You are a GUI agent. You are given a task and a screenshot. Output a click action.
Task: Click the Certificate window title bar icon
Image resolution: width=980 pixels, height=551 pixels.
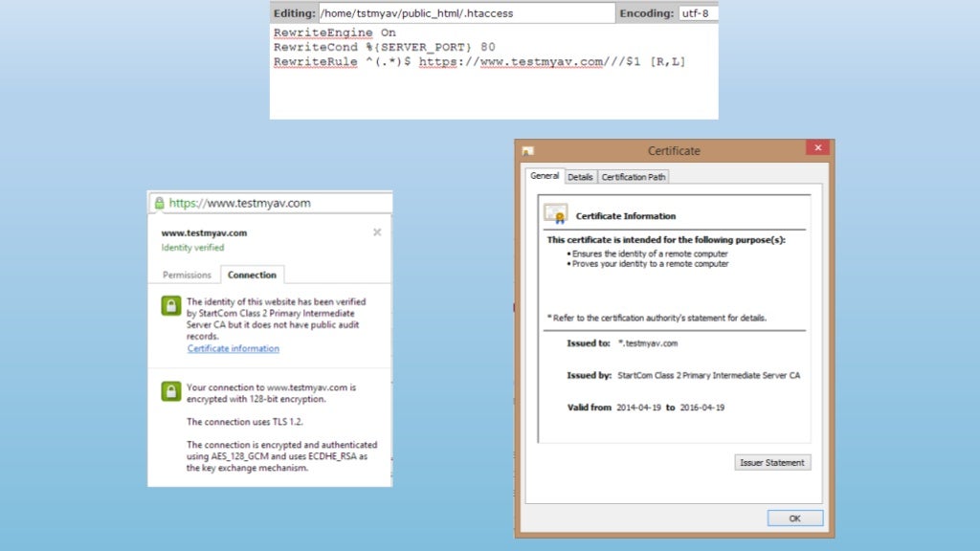click(528, 150)
